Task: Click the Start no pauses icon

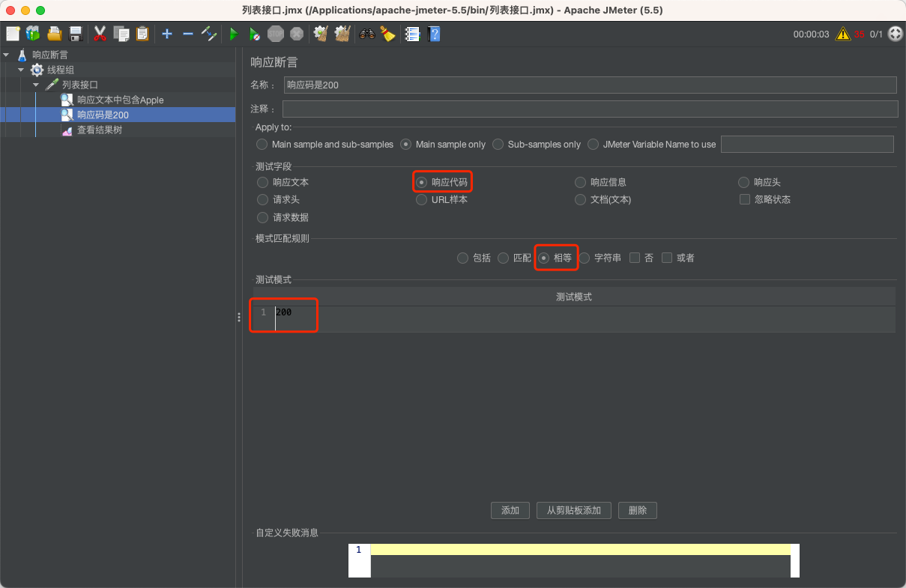Action: click(x=254, y=33)
